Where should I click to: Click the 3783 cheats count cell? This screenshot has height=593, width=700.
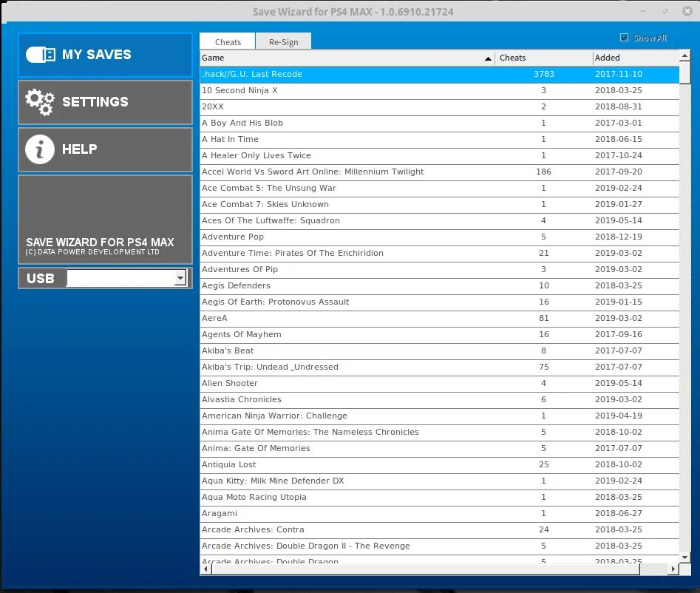(544, 74)
